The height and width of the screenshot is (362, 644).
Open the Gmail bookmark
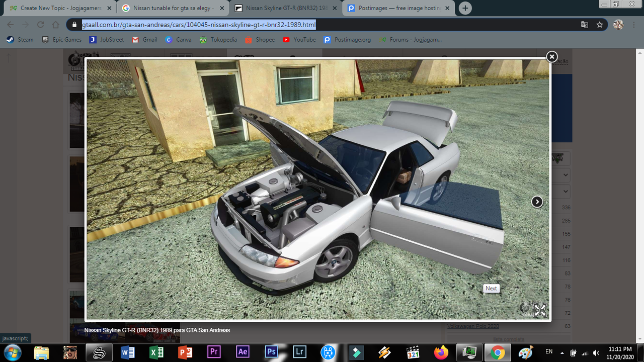pos(144,39)
